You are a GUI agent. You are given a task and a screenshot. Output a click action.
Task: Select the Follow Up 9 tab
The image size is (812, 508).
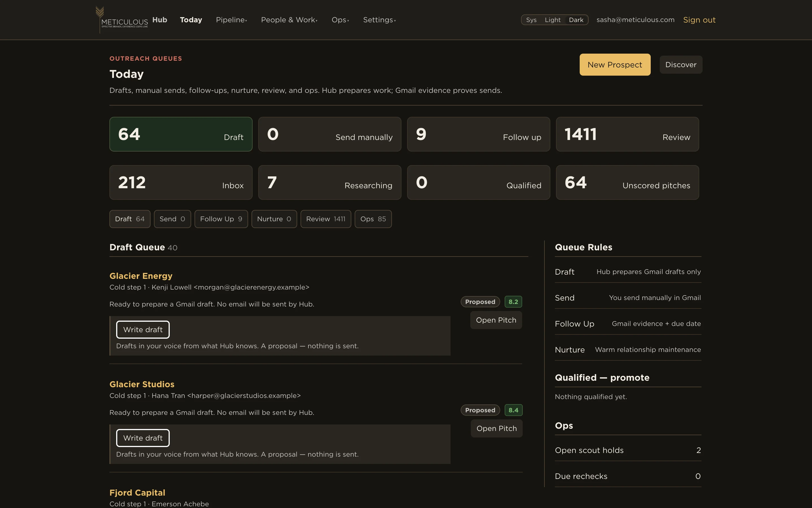point(221,219)
